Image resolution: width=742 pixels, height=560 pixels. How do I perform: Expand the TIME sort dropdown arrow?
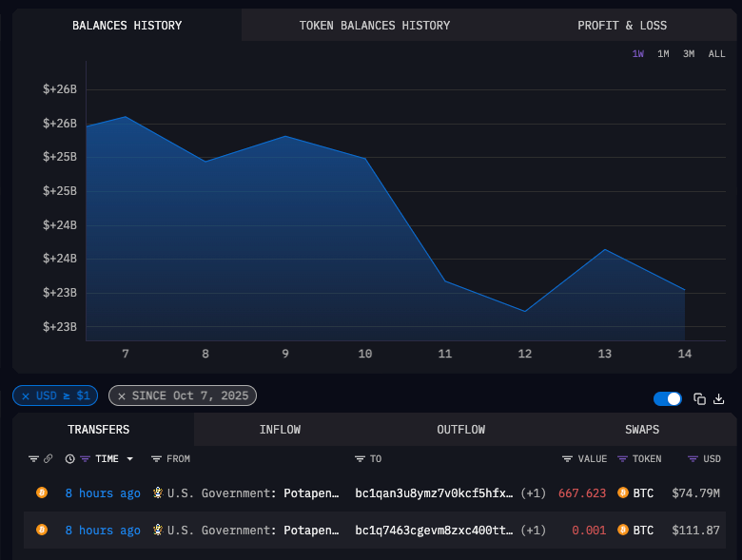point(130,459)
